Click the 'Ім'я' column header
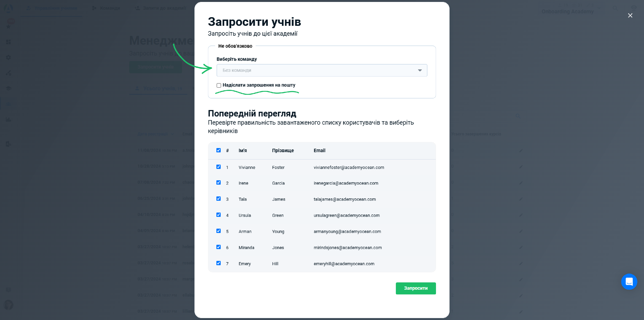 click(243, 150)
